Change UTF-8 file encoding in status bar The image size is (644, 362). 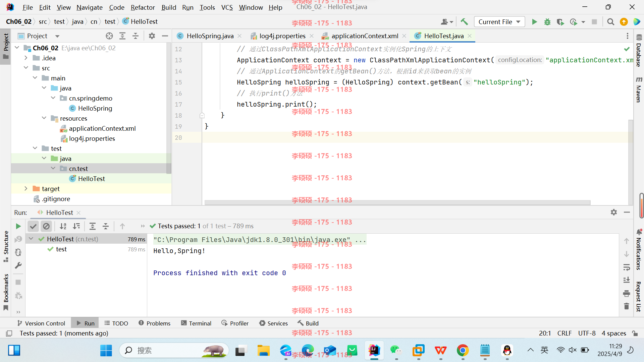coord(587,333)
